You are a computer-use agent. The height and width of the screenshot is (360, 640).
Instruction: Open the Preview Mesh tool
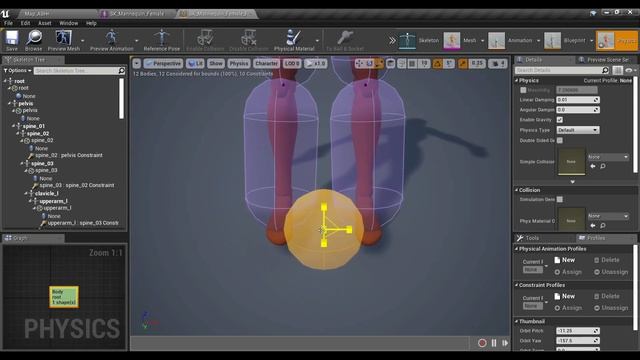tap(64, 40)
